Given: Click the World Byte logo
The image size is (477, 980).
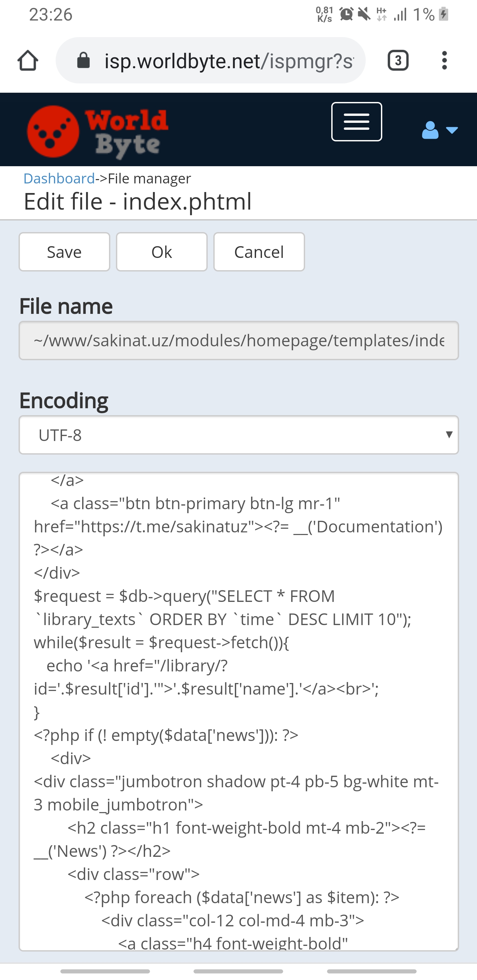Looking at the screenshot, I should 98,132.
